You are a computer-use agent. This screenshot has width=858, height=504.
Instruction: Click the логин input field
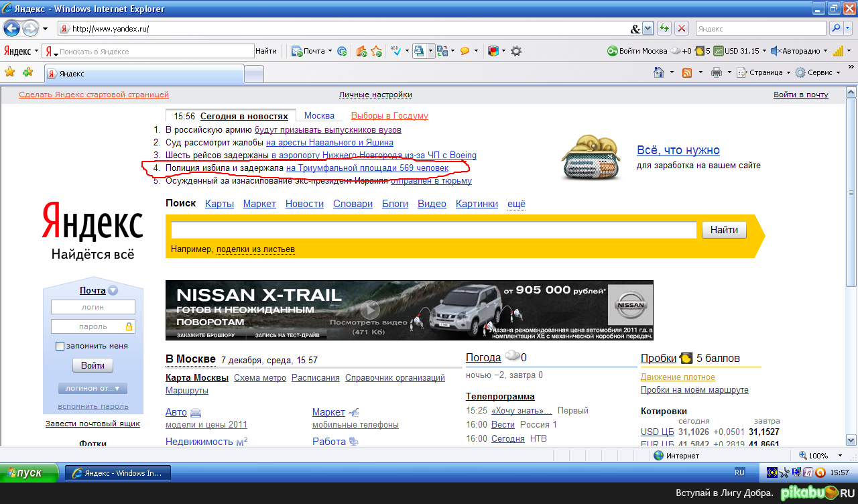click(93, 307)
